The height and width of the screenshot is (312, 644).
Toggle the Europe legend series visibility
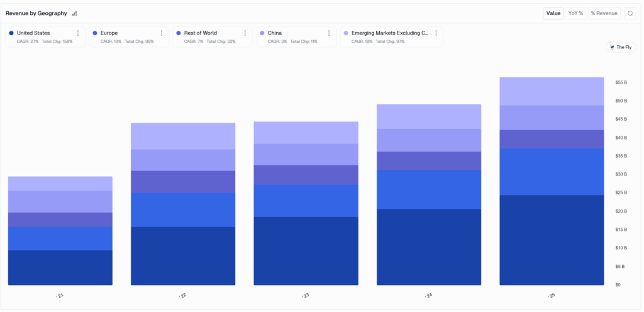click(x=109, y=33)
